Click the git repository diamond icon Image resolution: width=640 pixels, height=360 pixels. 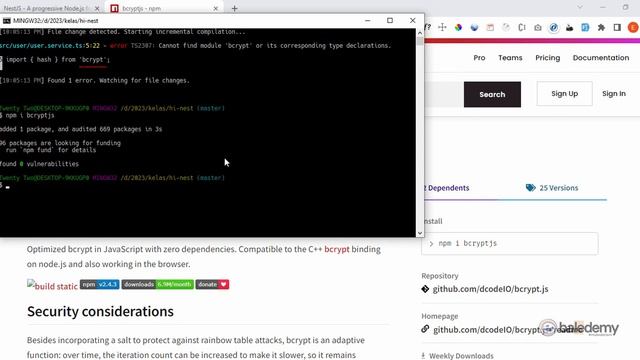click(x=425, y=289)
